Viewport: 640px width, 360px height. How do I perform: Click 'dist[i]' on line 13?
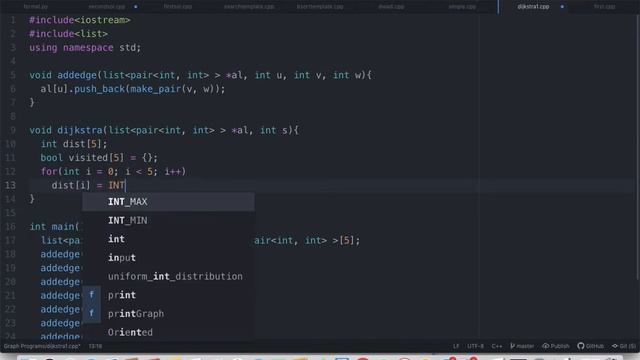pyautogui.click(x=71, y=185)
